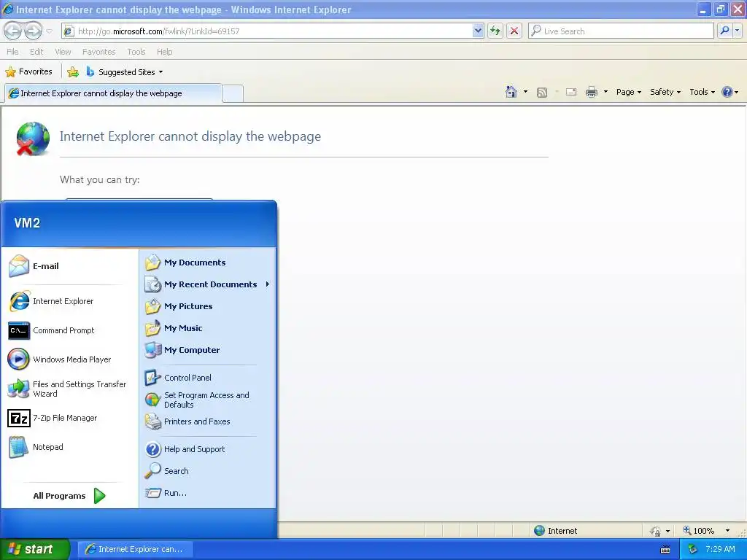747x560 pixels.
Task: Launch 7-Zip File Manager
Action: pyautogui.click(x=69, y=418)
